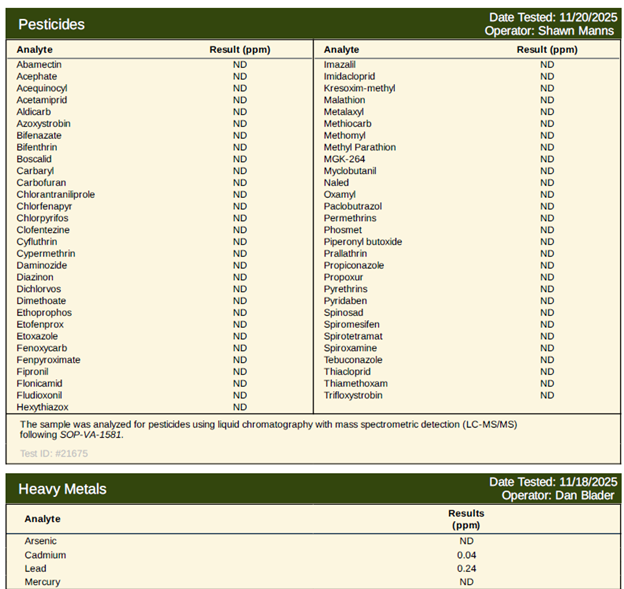Image resolution: width=624 pixels, height=589 pixels.
Task: Click the Piperonyl butoxide analyte entry
Action: pyautogui.click(x=363, y=242)
